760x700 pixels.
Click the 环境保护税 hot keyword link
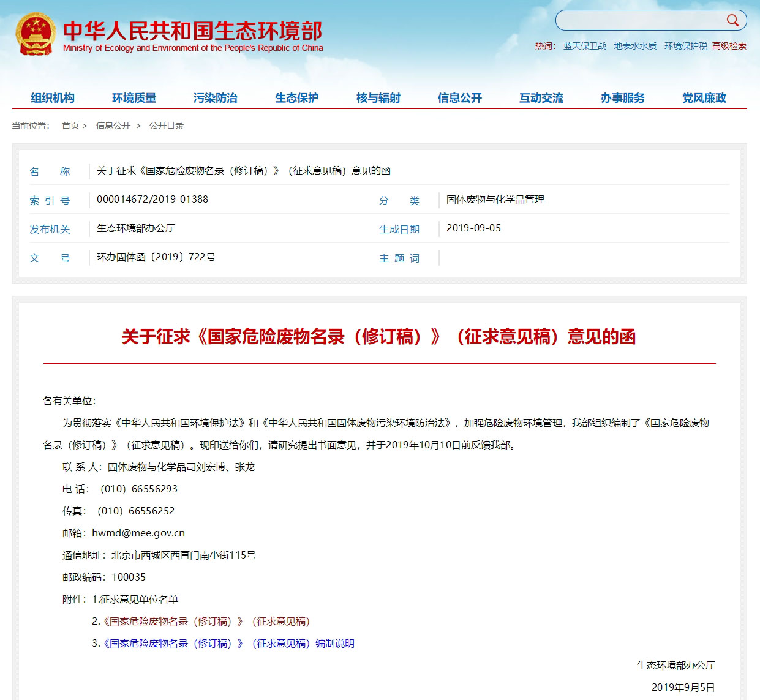coord(685,46)
